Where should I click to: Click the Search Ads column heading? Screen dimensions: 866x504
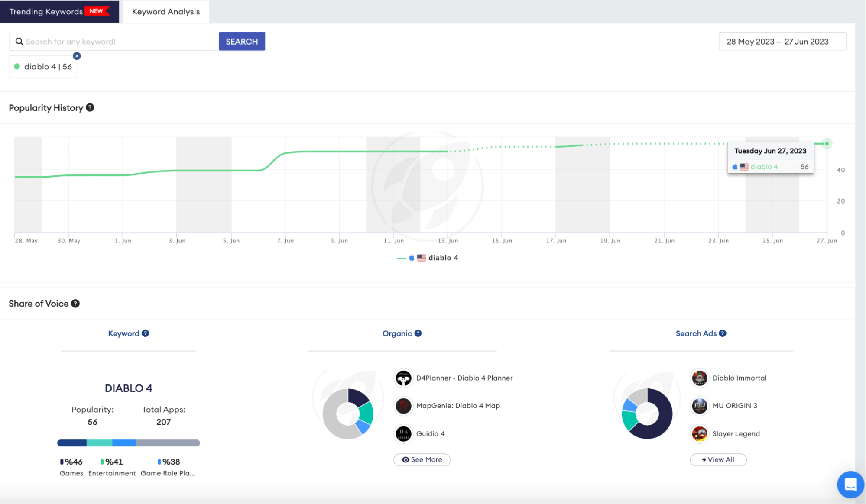[696, 333]
